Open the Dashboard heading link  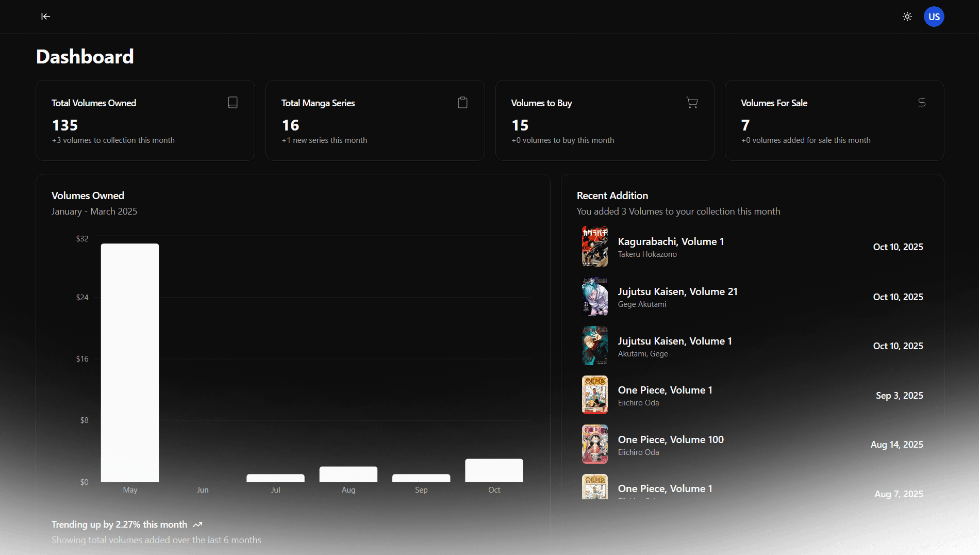coord(85,56)
